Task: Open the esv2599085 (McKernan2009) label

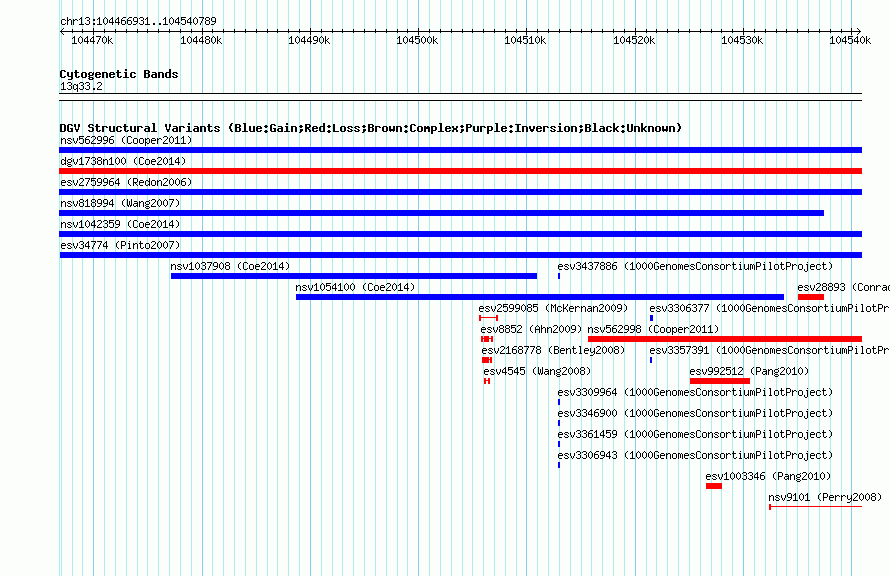Action: tap(553, 308)
